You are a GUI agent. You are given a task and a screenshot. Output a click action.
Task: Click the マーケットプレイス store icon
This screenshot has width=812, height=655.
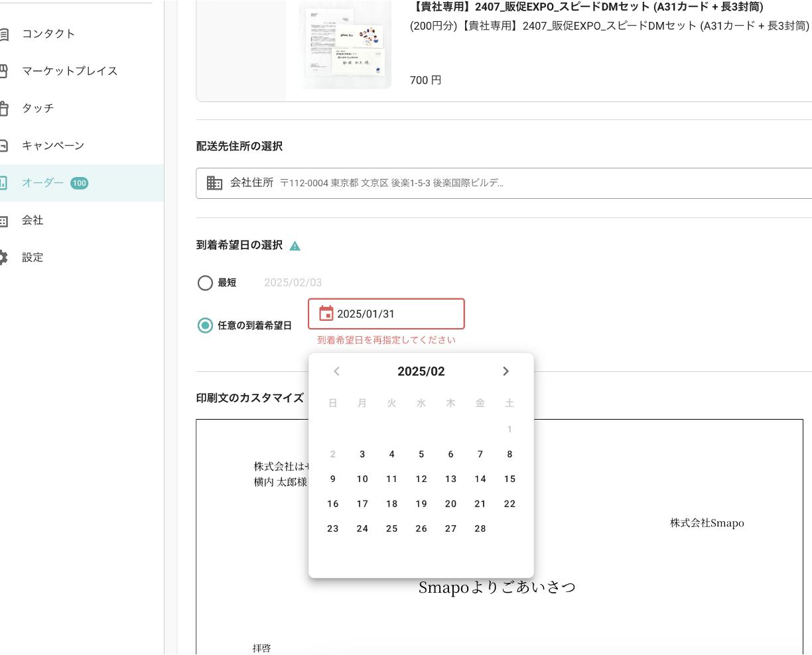pyautogui.click(x=3, y=71)
